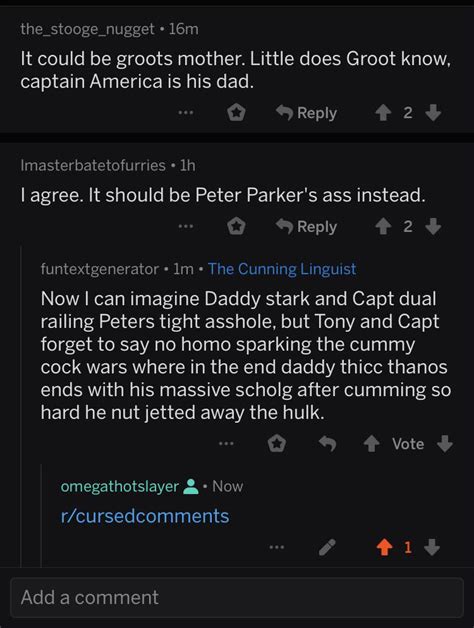
Task: Open options menu on funtextgenerator's comment
Action: click(x=226, y=444)
